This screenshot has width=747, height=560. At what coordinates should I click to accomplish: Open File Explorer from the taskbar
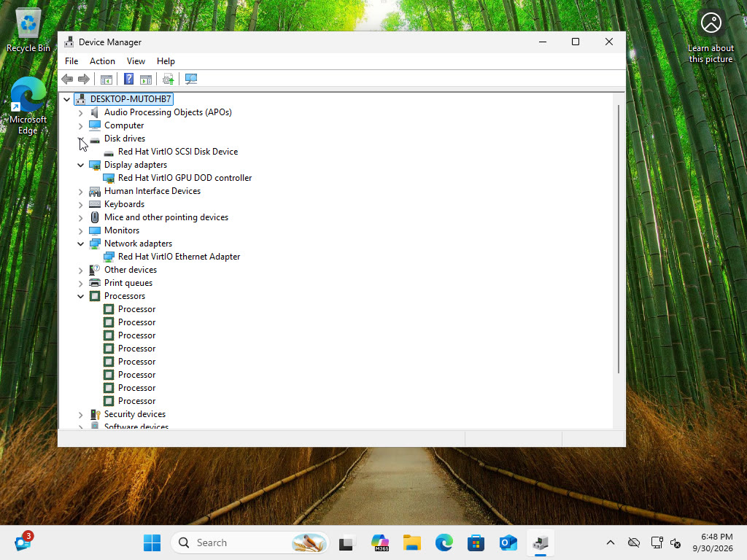[x=411, y=542]
